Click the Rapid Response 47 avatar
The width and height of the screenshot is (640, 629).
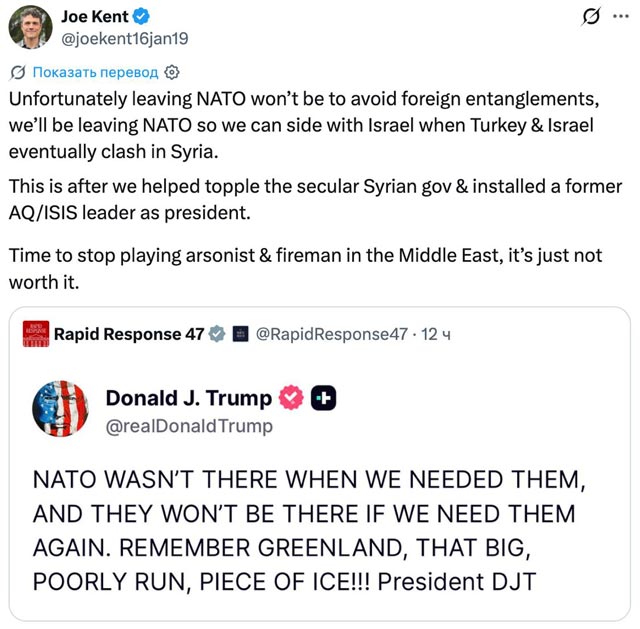pyautogui.click(x=36, y=334)
